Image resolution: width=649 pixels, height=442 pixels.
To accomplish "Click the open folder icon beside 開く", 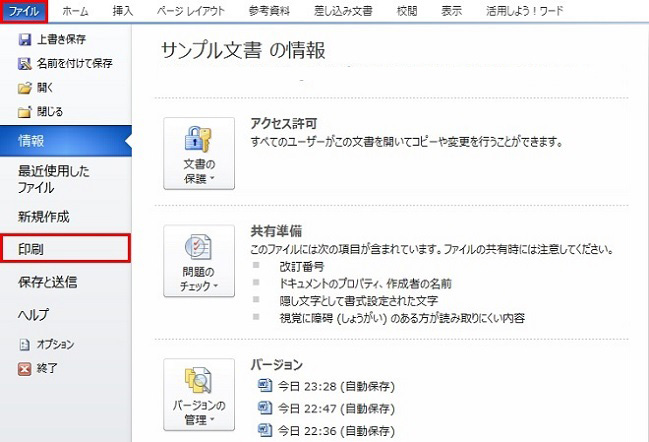I will [x=24, y=88].
